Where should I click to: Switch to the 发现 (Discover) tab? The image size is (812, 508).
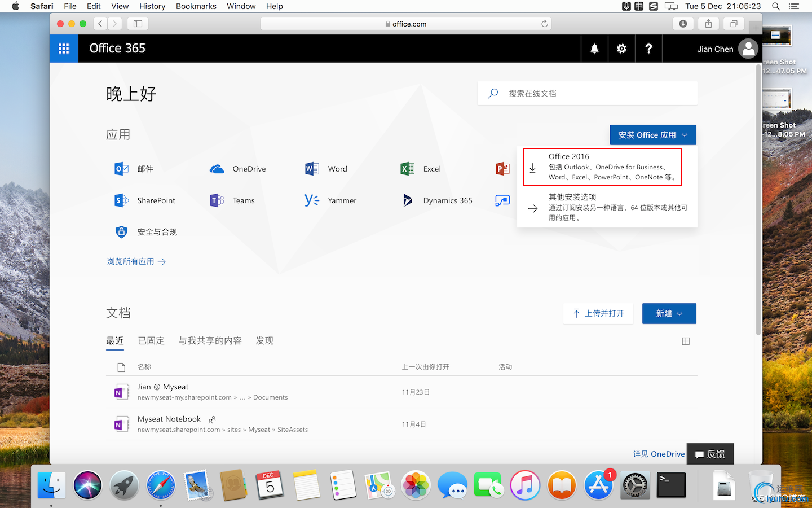click(264, 341)
